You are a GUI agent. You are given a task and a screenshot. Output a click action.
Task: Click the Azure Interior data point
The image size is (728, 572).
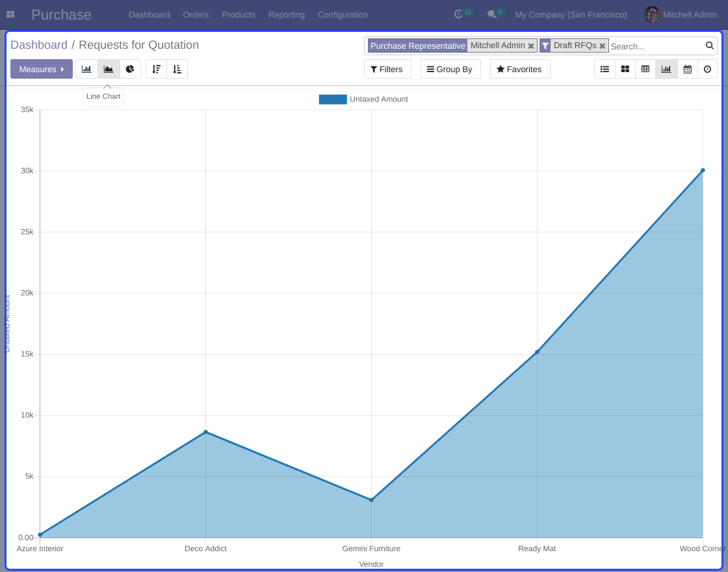point(40,535)
